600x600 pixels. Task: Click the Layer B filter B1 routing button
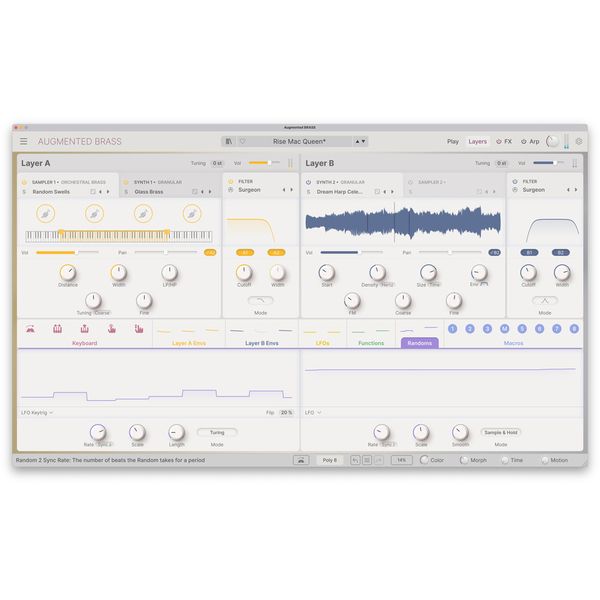(529, 253)
